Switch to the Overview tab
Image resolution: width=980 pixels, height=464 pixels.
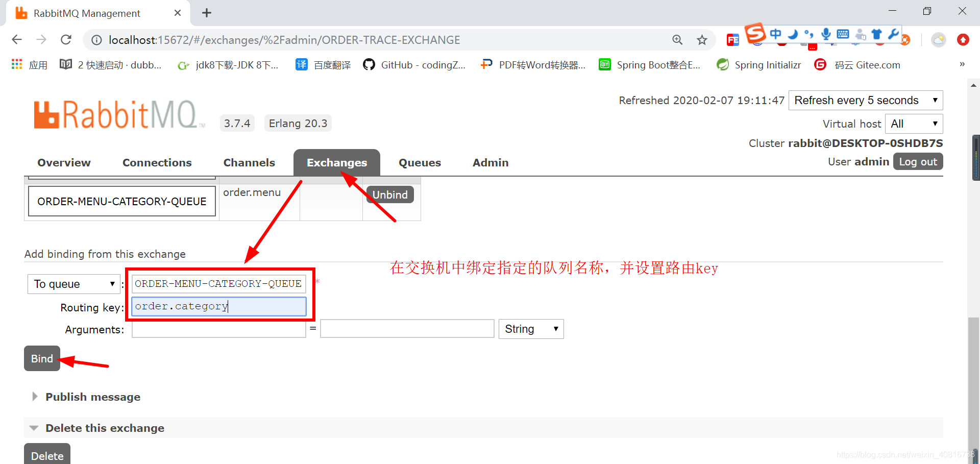click(64, 163)
